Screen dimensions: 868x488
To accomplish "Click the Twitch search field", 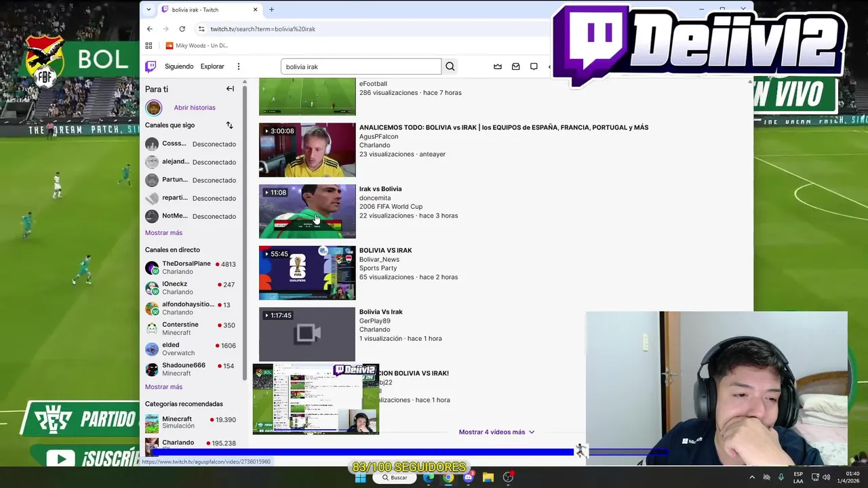I will [361, 66].
